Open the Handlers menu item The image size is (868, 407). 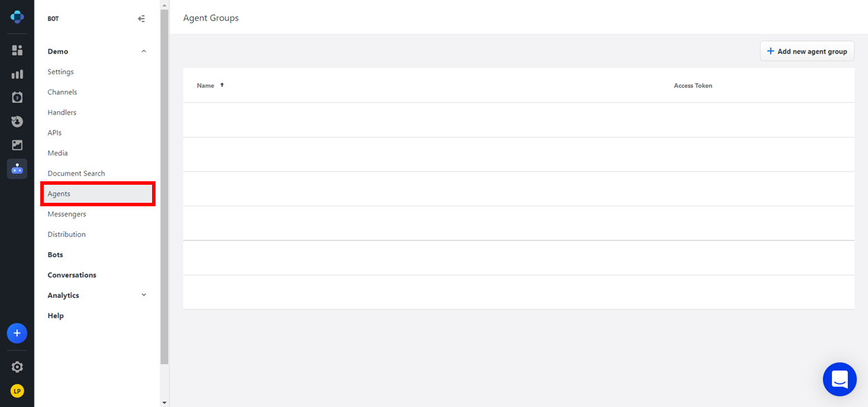click(x=62, y=113)
